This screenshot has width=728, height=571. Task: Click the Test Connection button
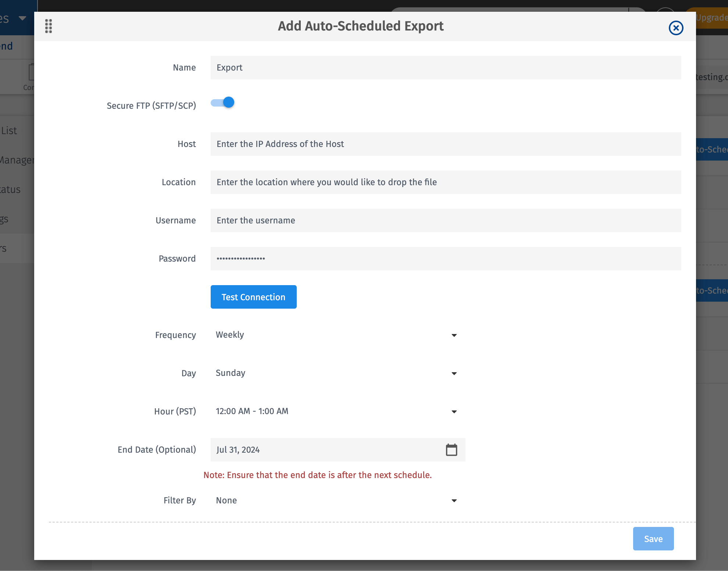pyautogui.click(x=253, y=297)
